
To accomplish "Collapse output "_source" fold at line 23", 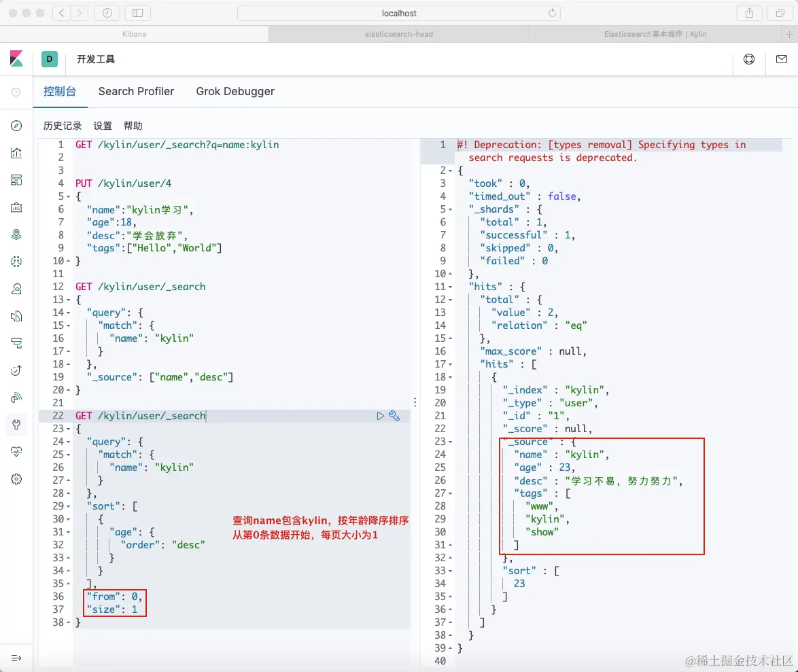I will tap(451, 442).
